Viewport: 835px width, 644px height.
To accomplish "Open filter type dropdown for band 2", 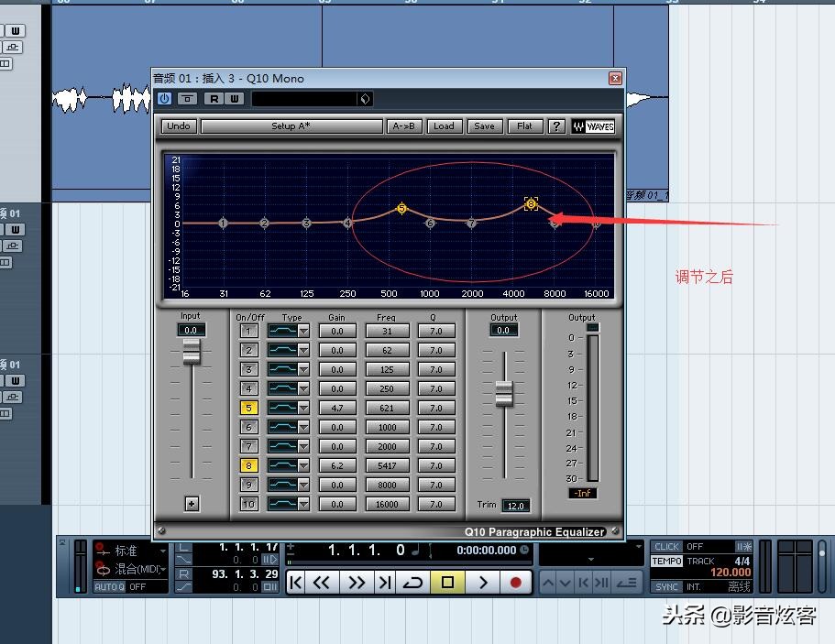I will coord(303,350).
